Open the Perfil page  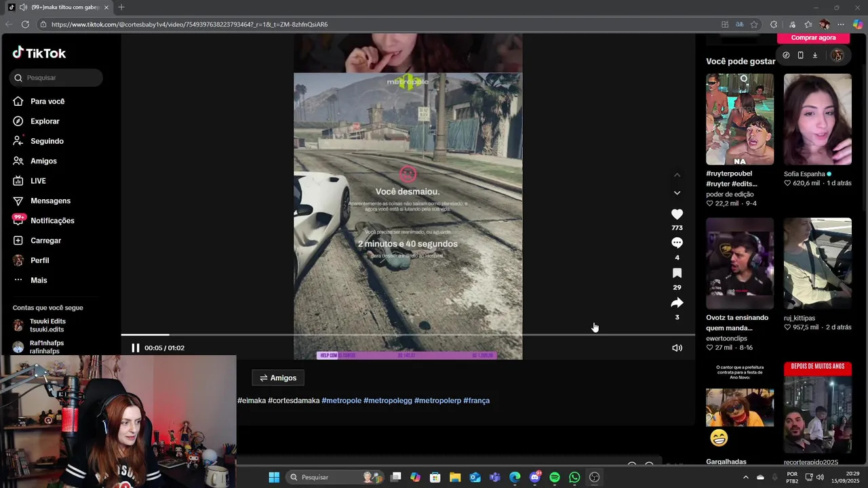tap(31, 260)
